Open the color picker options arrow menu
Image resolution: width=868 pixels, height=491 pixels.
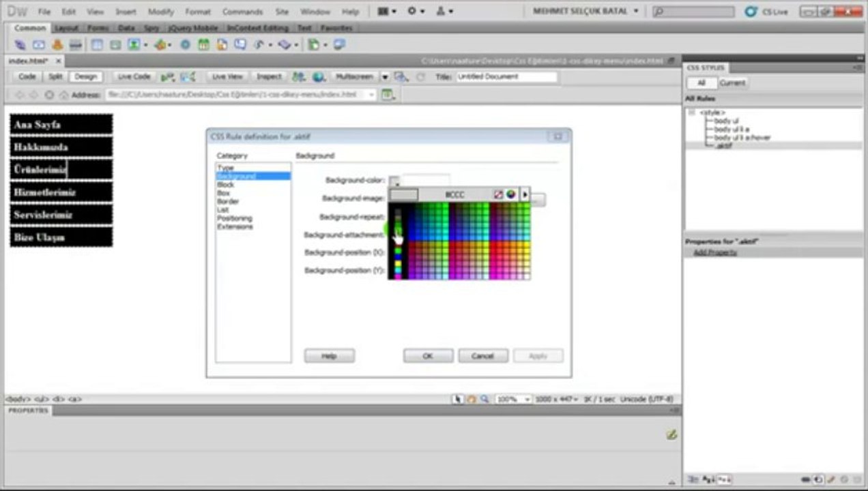(525, 194)
